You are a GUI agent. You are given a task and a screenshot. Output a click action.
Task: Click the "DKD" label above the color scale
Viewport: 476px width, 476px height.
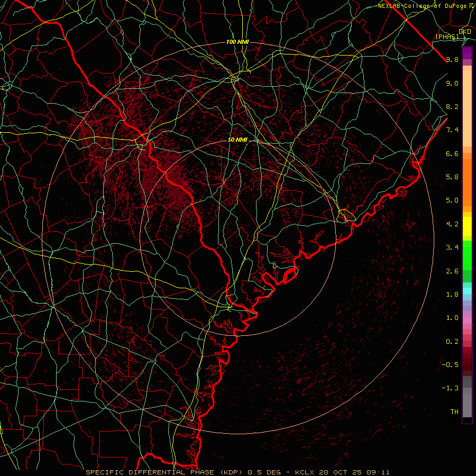point(465,32)
